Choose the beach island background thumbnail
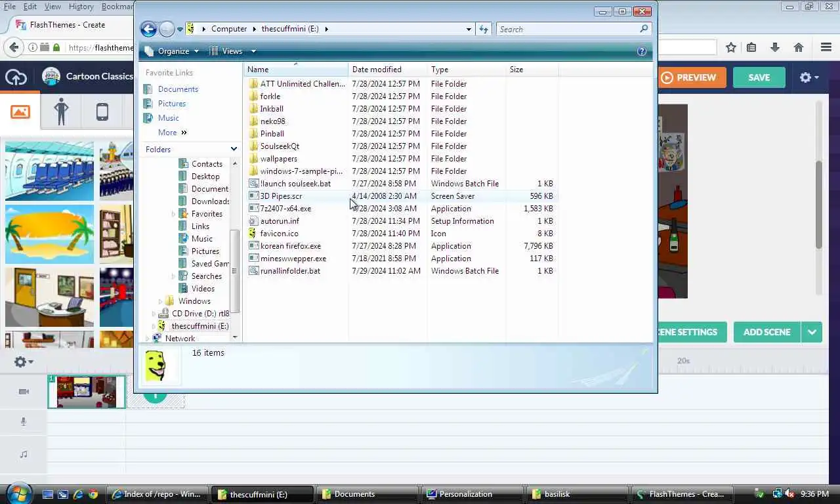 point(49,234)
